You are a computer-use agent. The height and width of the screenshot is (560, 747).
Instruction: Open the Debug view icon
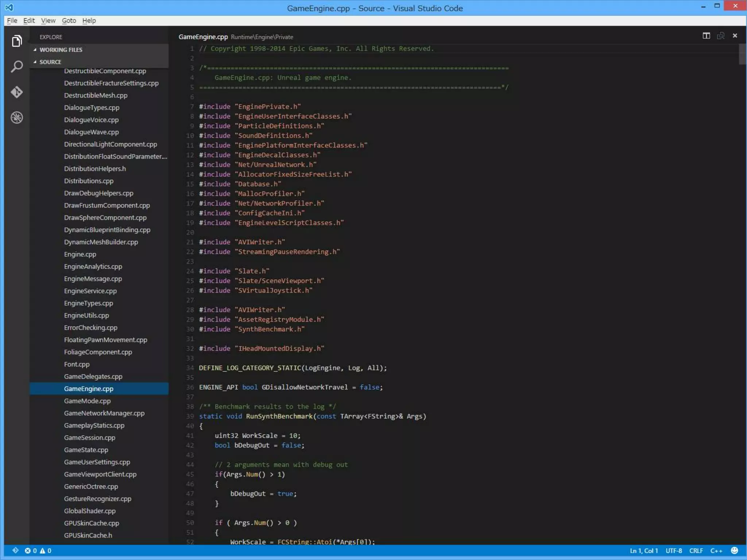[x=17, y=117]
